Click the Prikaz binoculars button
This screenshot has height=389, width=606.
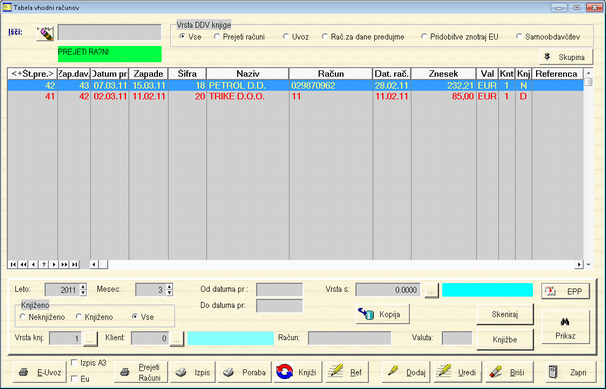tap(565, 327)
